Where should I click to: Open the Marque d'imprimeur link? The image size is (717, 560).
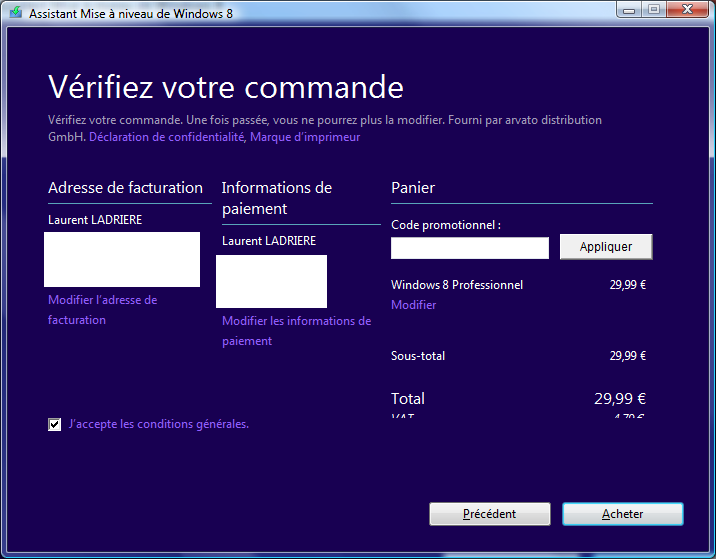tap(305, 137)
